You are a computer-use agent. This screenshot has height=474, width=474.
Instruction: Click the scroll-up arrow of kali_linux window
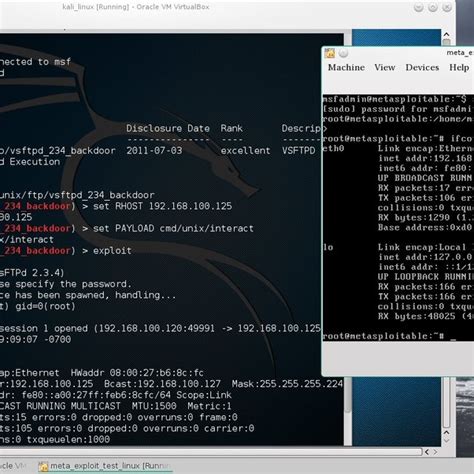pyautogui.click(x=446, y=34)
